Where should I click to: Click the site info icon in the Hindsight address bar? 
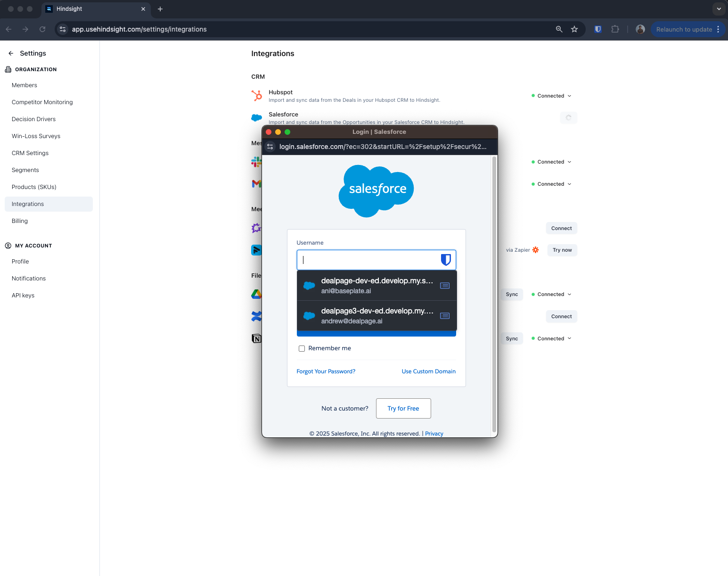point(63,29)
